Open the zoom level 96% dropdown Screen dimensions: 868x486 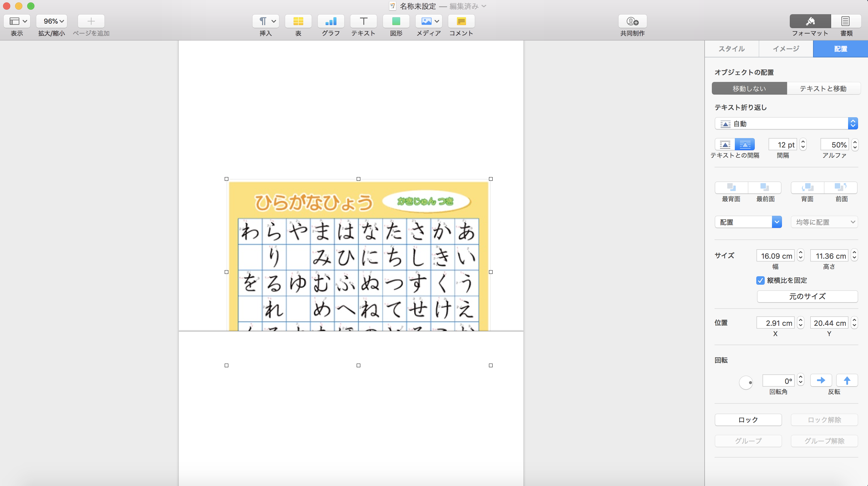coord(52,21)
